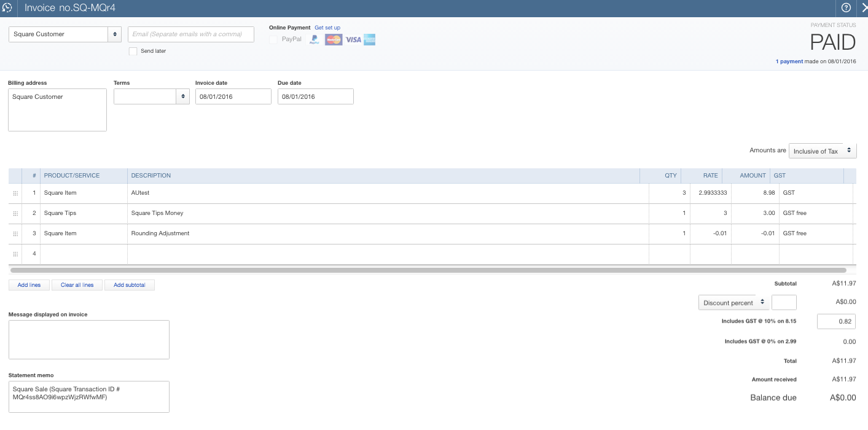Open the Terms dropdown
This screenshot has height=430, width=868.
182,96
